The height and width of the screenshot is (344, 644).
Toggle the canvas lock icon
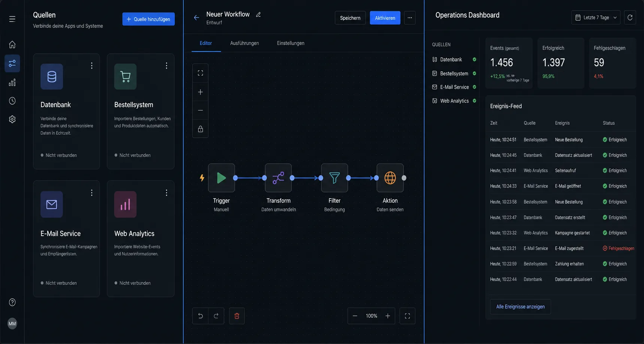click(200, 129)
